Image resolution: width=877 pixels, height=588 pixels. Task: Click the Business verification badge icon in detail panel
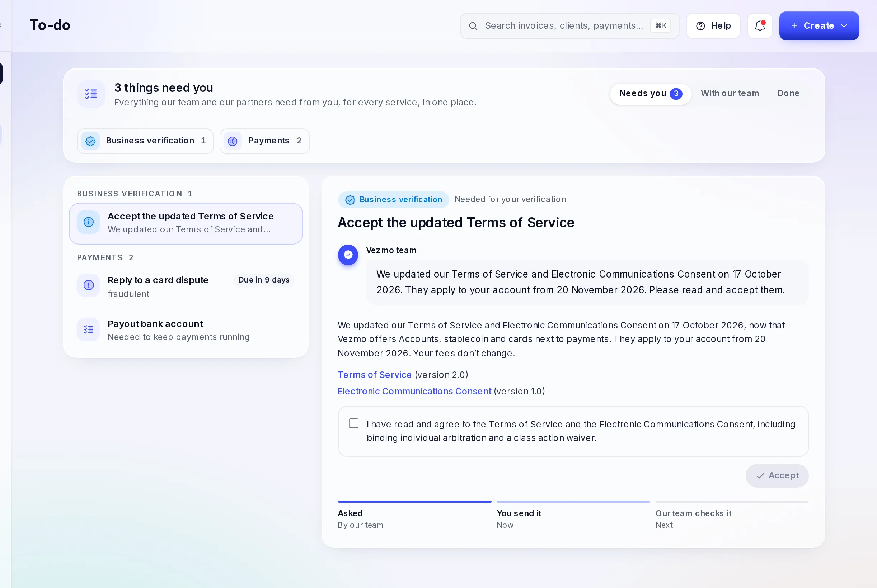point(350,200)
